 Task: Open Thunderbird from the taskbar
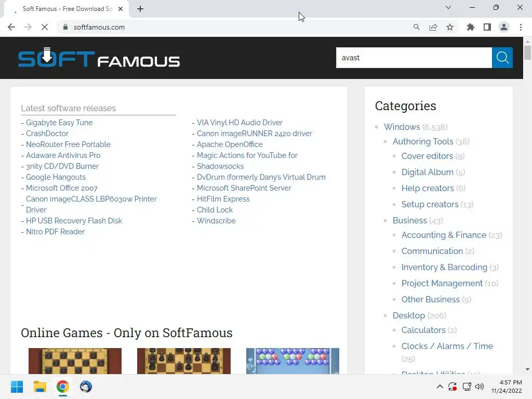pos(86,387)
